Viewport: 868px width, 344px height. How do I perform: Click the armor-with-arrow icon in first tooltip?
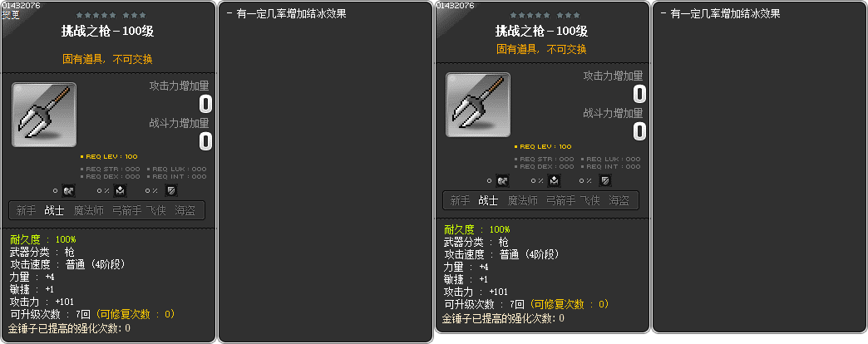coord(121,191)
